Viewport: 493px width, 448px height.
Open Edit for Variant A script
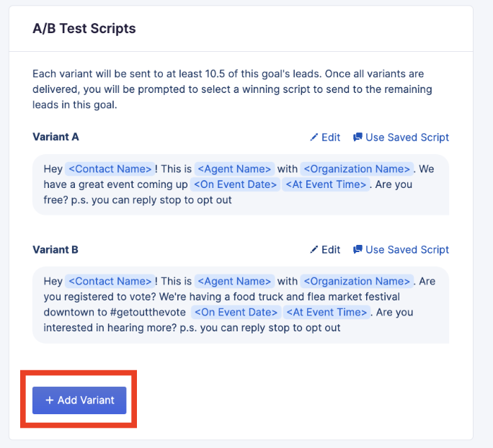click(x=325, y=138)
